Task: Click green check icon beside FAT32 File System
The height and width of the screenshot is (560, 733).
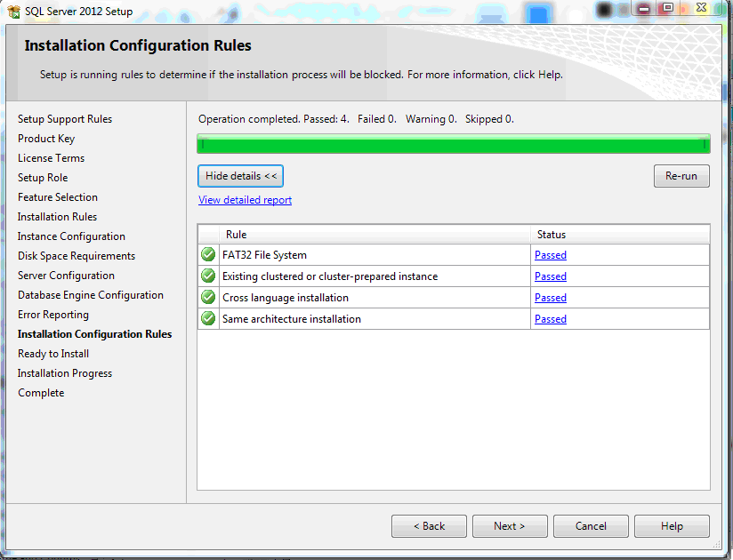Action: click(x=208, y=255)
